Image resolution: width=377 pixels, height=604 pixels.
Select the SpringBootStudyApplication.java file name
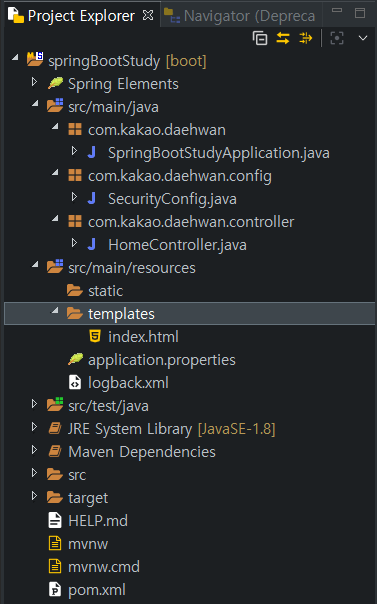click(x=219, y=153)
